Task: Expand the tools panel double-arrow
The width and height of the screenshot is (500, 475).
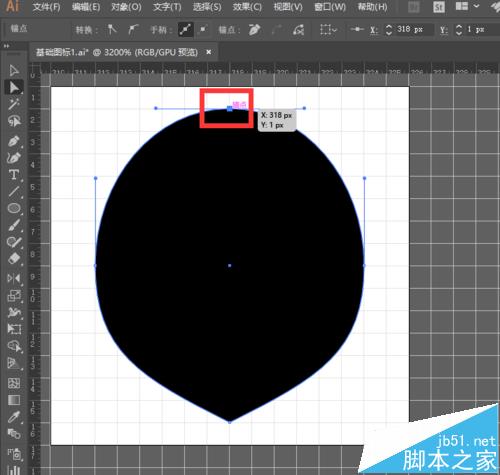Action: point(6,46)
